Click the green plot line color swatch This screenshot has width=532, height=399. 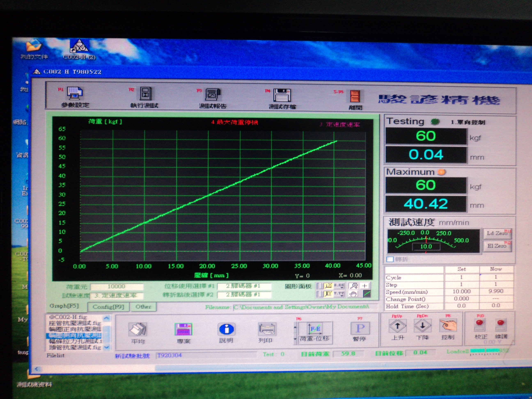[x=367, y=294]
